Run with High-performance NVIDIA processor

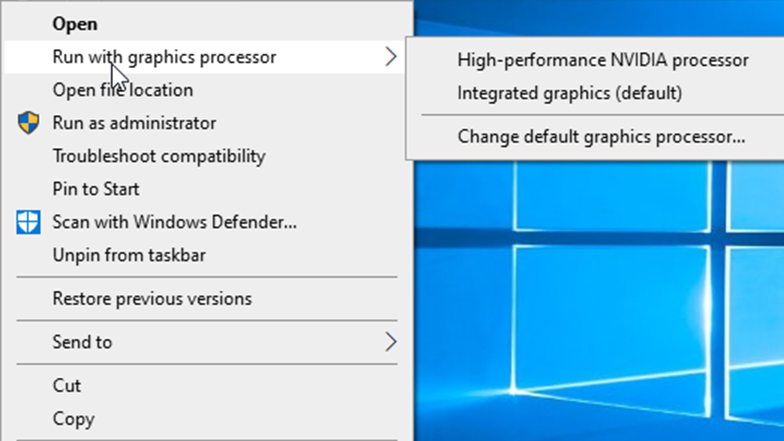pyautogui.click(x=602, y=60)
